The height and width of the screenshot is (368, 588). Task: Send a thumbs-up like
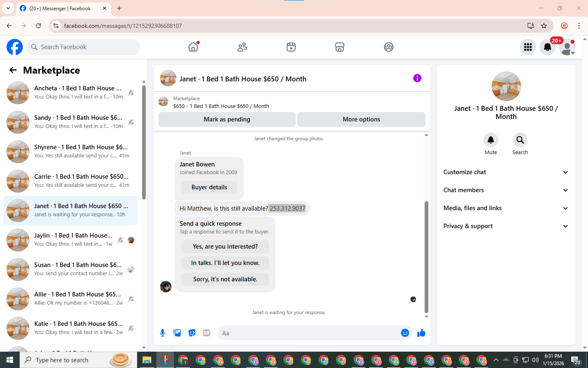click(x=421, y=333)
